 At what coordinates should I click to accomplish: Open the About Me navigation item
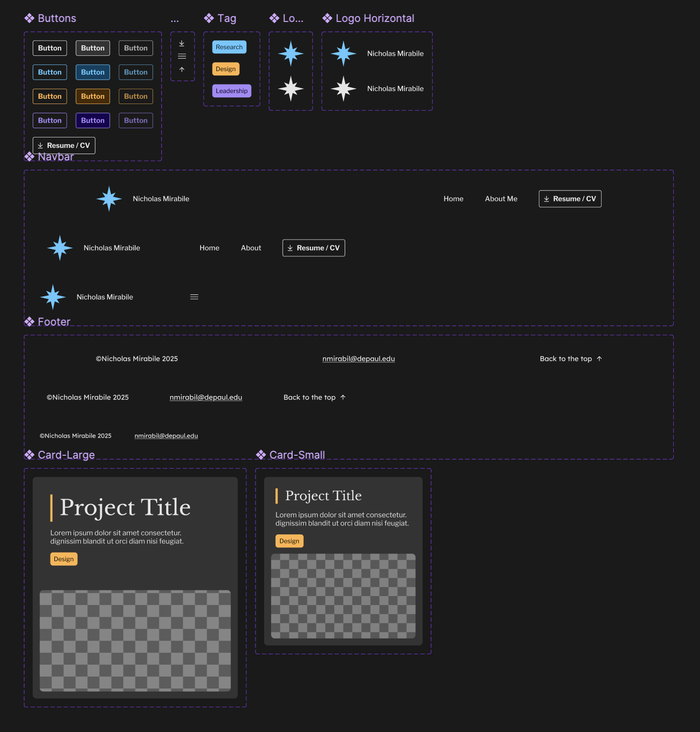click(501, 199)
